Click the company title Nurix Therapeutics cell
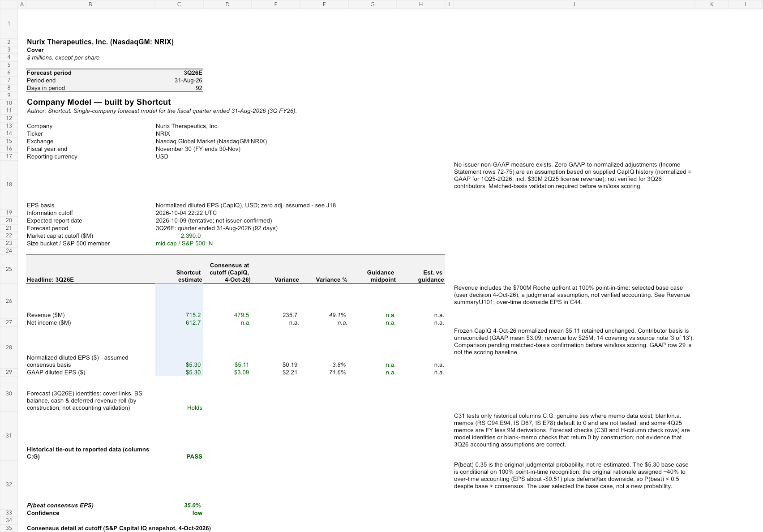The image size is (763, 532). tap(100, 42)
